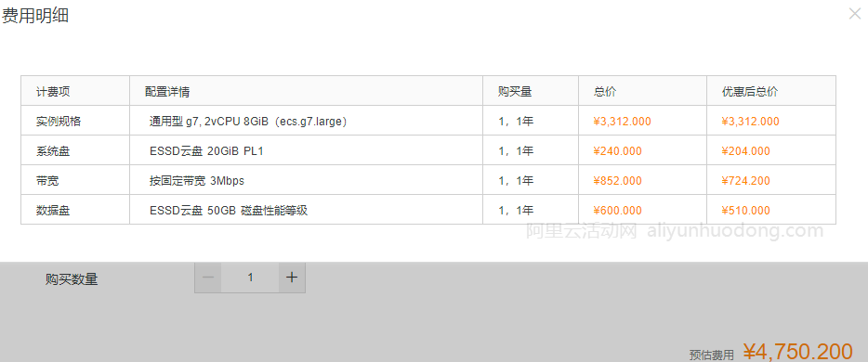Click the ¥724.200 discounted bandwidth price
This screenshot has height=362, width=868.
pos(745,181)
